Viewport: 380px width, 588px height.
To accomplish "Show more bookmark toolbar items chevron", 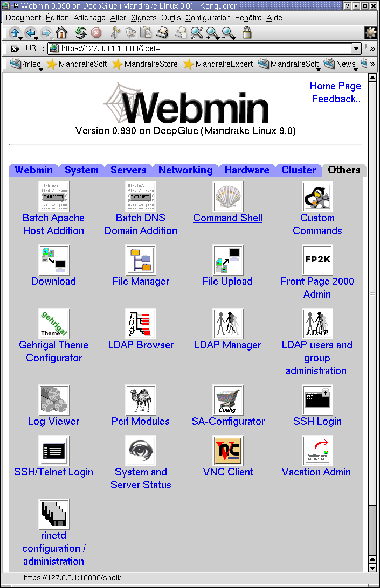I will [x=372, y=64].
